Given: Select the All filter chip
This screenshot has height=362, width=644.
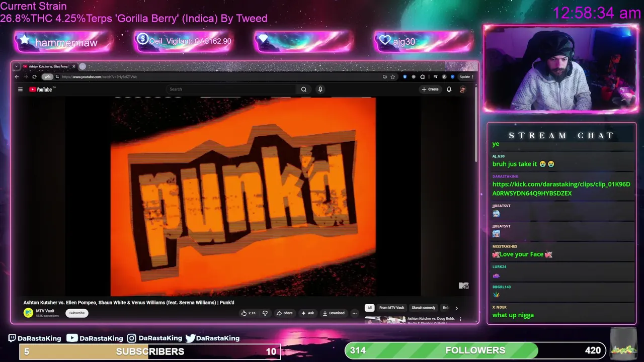Looking at the screenshot, I should point(369,308).
